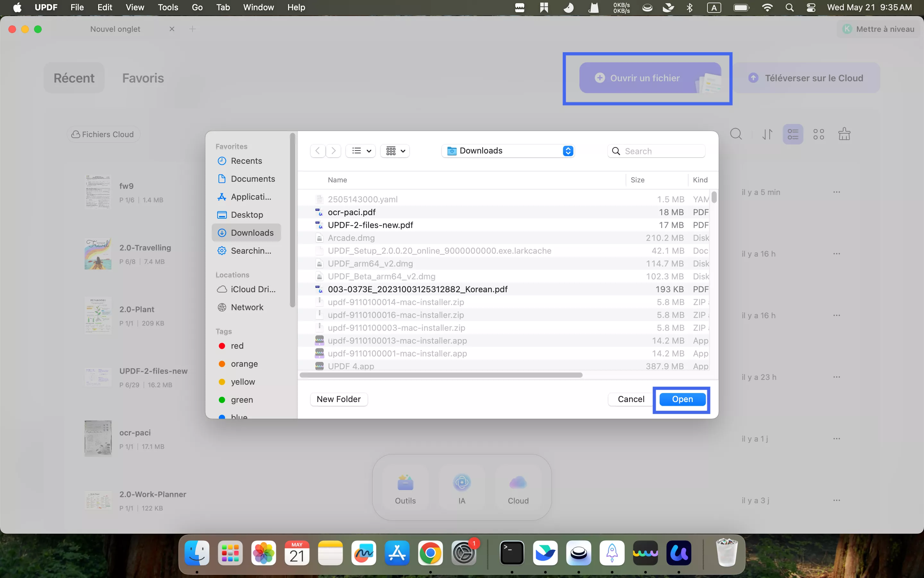Select UPDF-2-files-new.pdf in file list
This screenshot has width=924, height=578.
(504, 225)
